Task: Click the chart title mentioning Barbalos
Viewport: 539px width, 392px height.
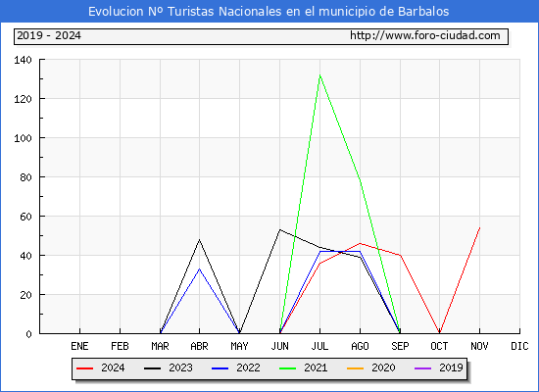Action: click(x=269, y=12)
